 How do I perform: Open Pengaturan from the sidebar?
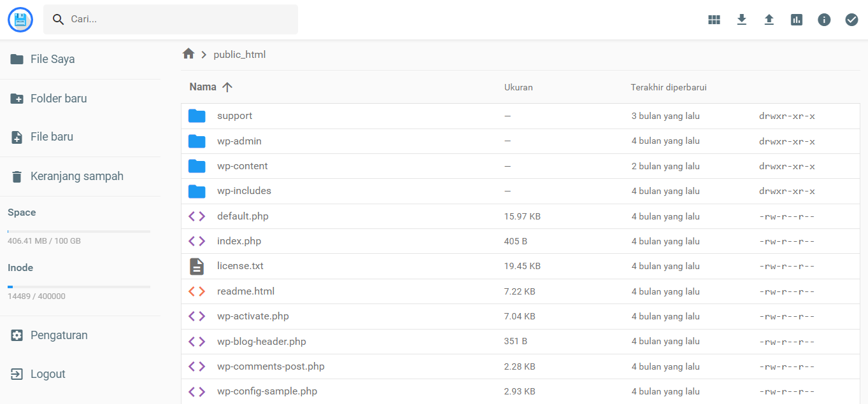coord(57,335)
